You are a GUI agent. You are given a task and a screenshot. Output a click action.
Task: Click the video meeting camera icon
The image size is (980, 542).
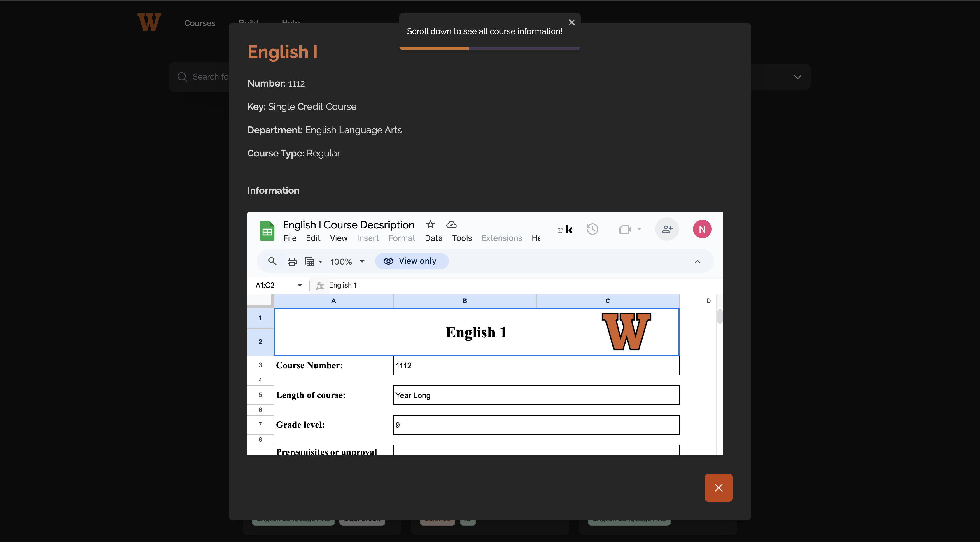click(x=625, y=229)
